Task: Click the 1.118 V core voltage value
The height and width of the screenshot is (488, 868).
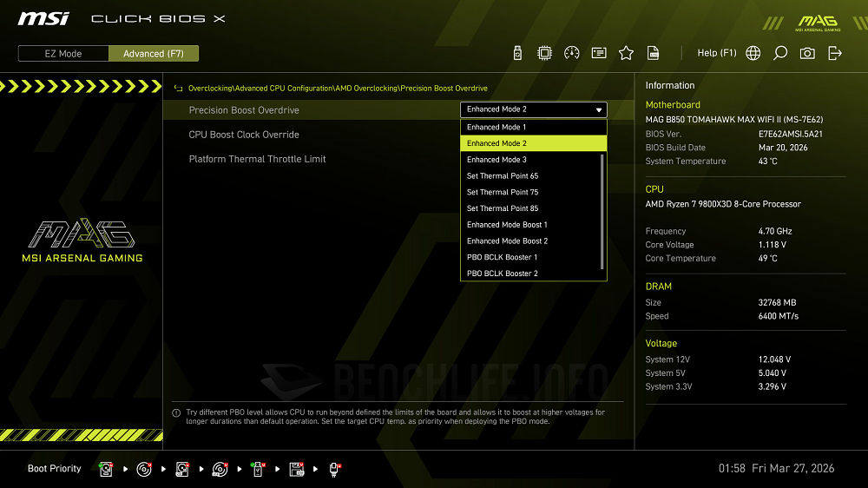Action: pos(773,245)
